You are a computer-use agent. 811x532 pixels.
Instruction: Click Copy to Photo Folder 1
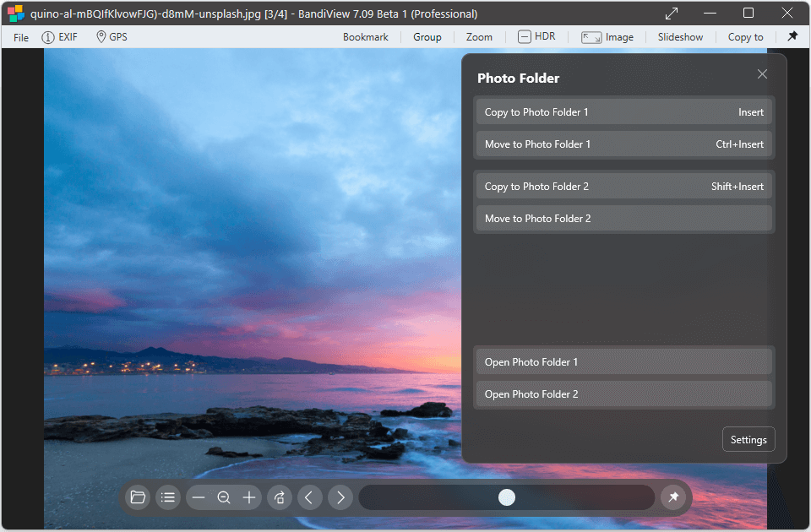pyautogui.click(x=623, y=112)
